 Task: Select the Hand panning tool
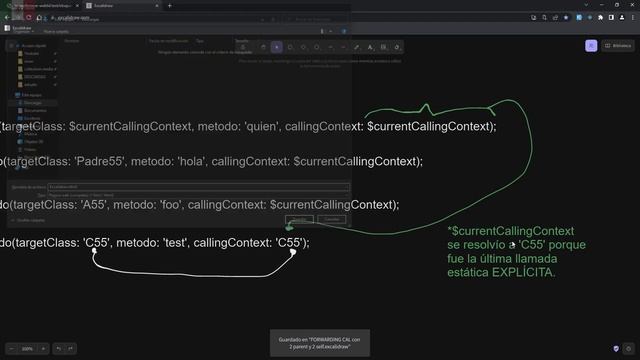[263, 47]
